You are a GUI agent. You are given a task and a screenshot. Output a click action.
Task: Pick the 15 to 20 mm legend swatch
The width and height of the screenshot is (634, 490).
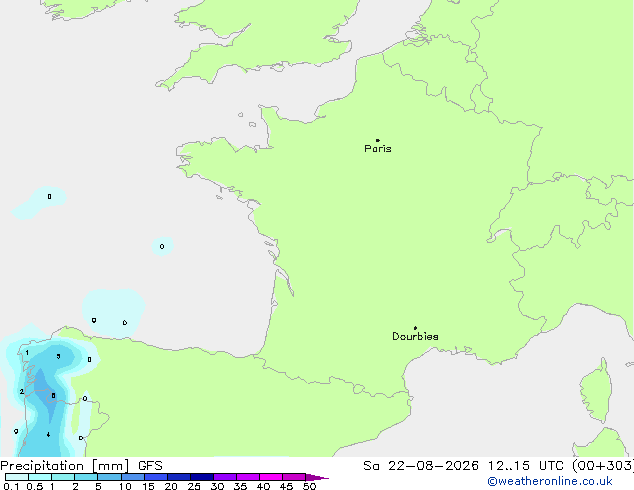156,477
